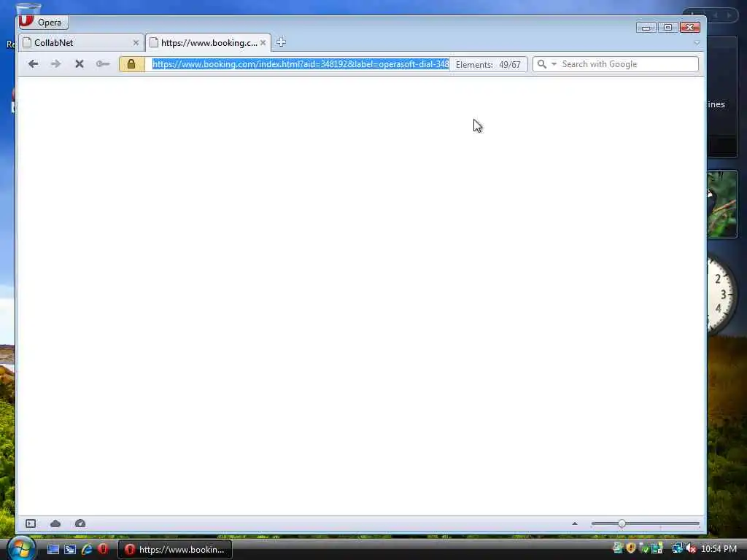This screenshot has width=747, height=560.
Task: Toggle Opera Turbo speedometer icon
Action: tap(80, 524)
